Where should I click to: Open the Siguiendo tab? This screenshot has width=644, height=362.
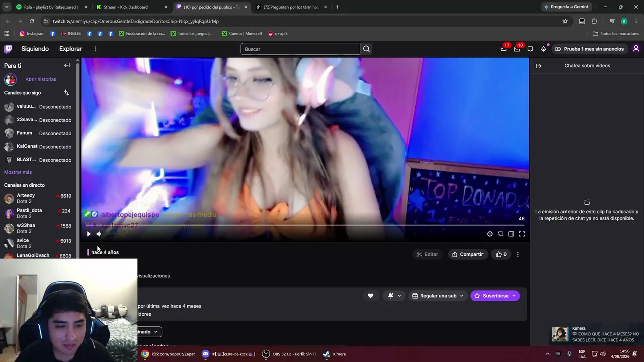tap(35, 49)
